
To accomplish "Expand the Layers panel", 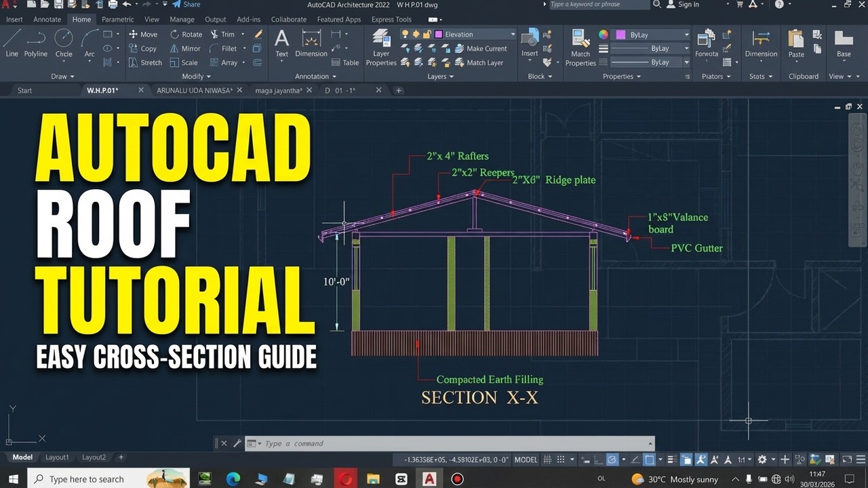I will click(441, 77).
